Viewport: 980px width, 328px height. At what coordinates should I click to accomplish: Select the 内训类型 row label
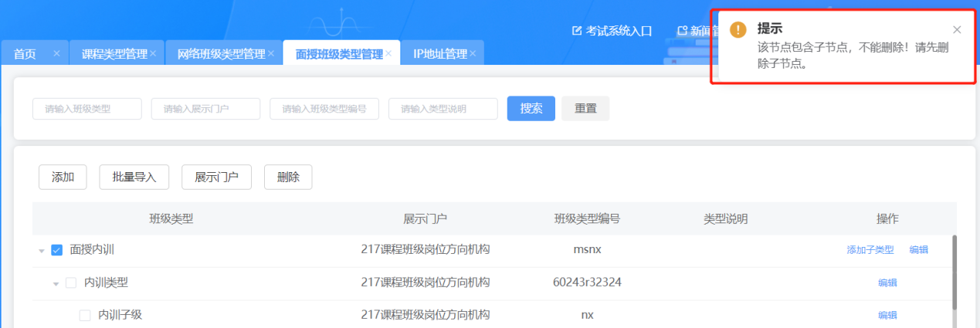pyautogui.click(x=106, y=282)
